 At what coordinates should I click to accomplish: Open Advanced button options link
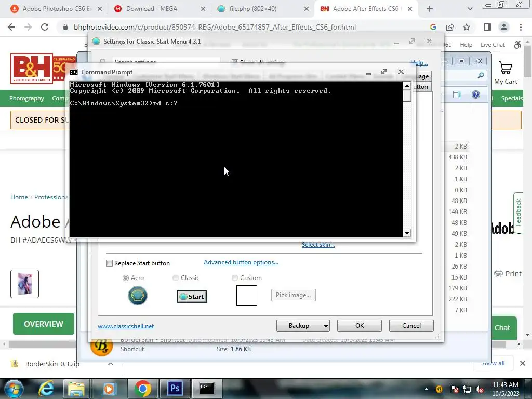(x=241, y=262)
